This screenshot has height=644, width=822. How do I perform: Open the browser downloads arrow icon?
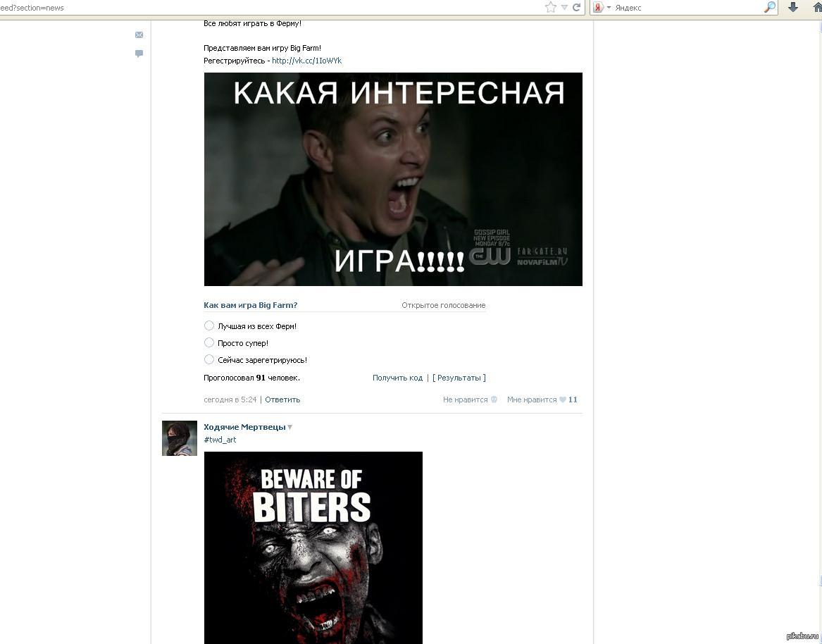tap(792, 7)
